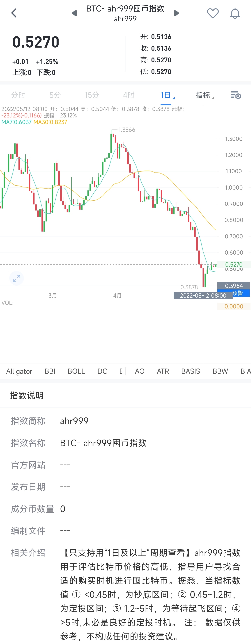Screen dimensions: 251x644
Task: Tap the blue 预警 alert tag
Action: tap(238, 293)
